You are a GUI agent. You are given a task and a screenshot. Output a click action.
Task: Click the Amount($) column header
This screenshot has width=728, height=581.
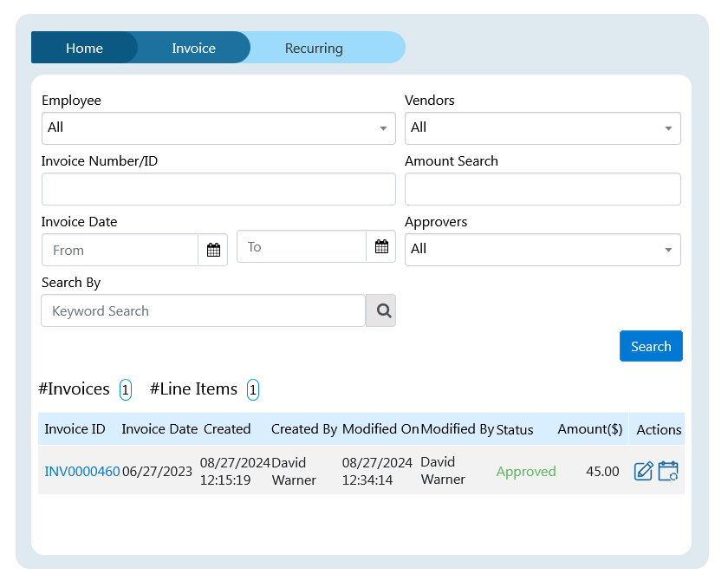[589, 429]
